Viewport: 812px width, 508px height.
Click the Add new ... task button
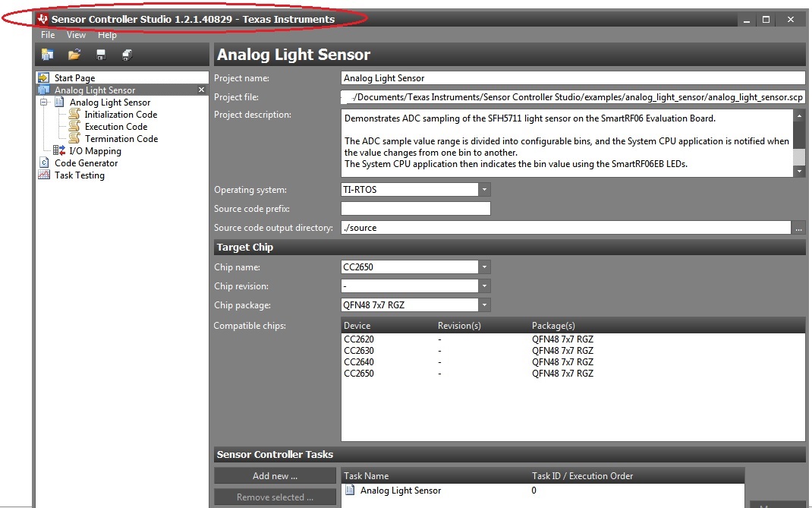click(x=275, y=476)
